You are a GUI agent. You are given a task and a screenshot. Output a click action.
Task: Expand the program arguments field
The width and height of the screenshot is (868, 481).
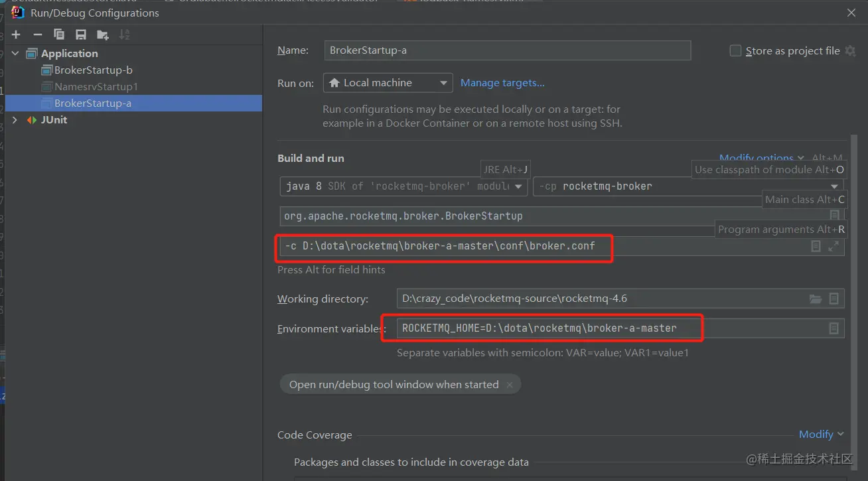pos(833,246)
